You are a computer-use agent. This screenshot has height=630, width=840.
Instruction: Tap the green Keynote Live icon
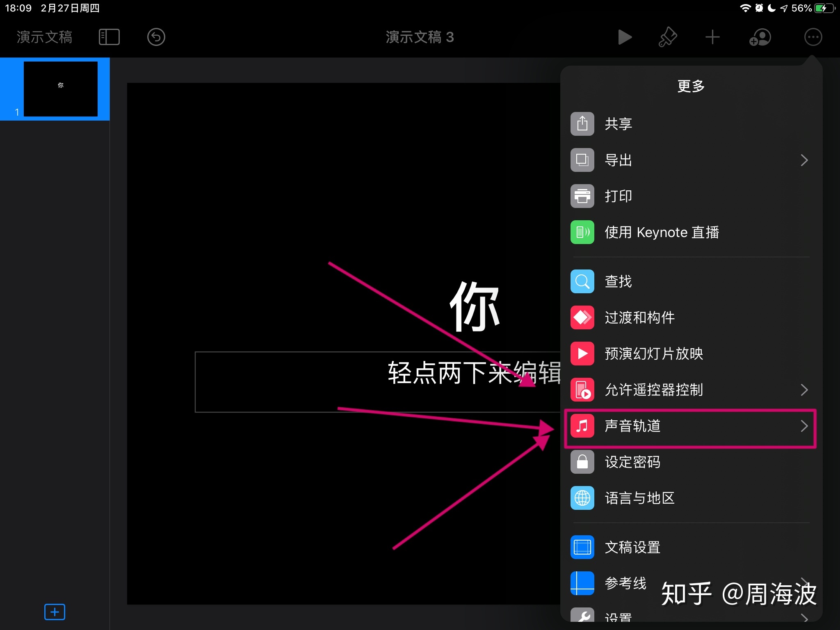click(582, 232)
